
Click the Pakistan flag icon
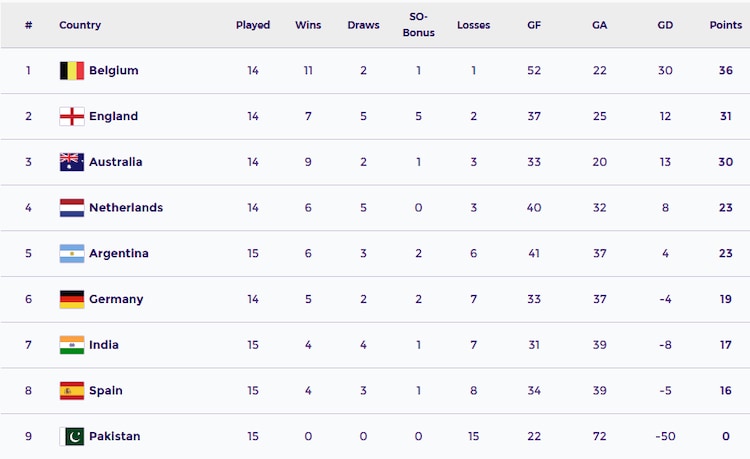[72, 436]
